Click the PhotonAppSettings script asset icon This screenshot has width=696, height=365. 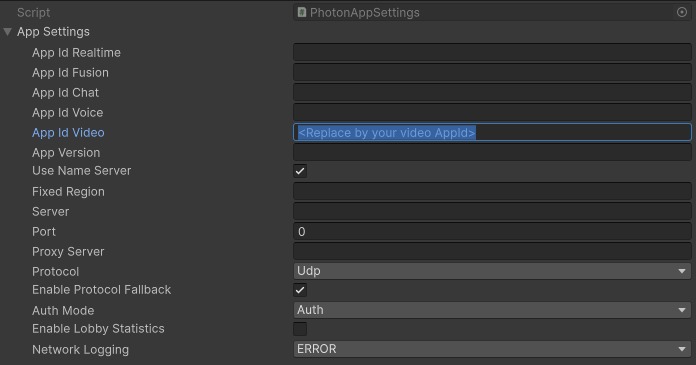pos(301,12)
